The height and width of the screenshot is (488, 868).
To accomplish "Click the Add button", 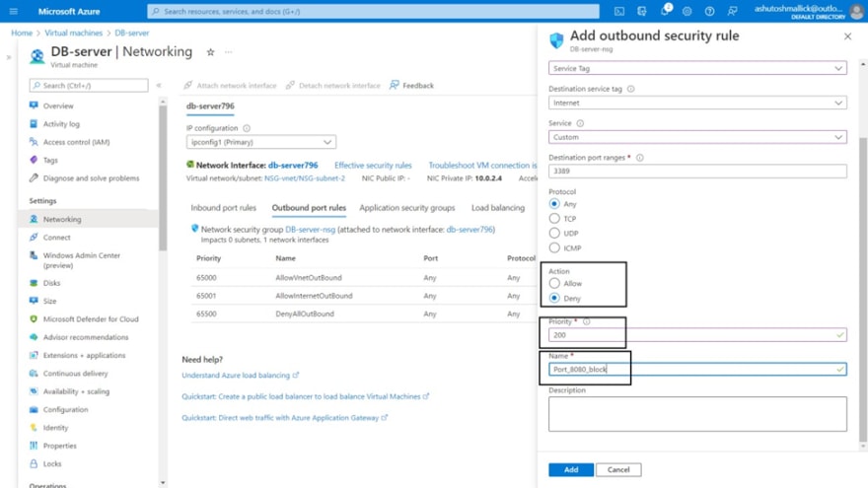I will pyautogui.click(x=571, y=469).
